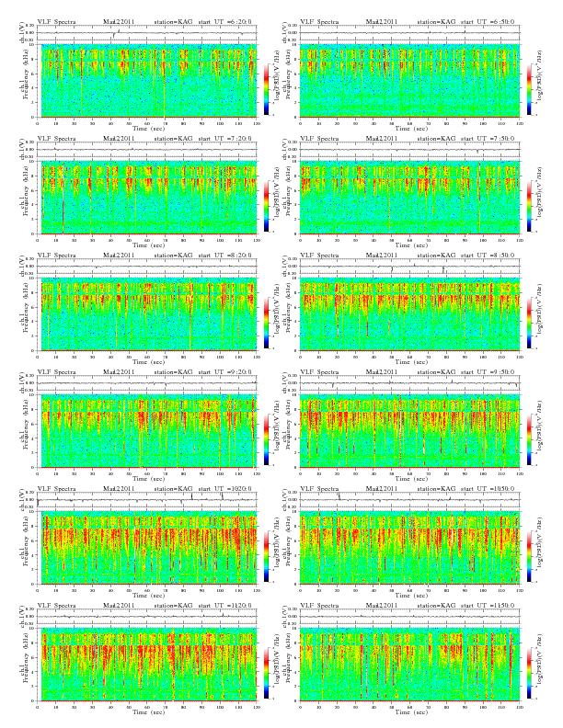Choose the spectrogram starting UT 11:50:0
563x728 pixels.
[x=409, y=665]
